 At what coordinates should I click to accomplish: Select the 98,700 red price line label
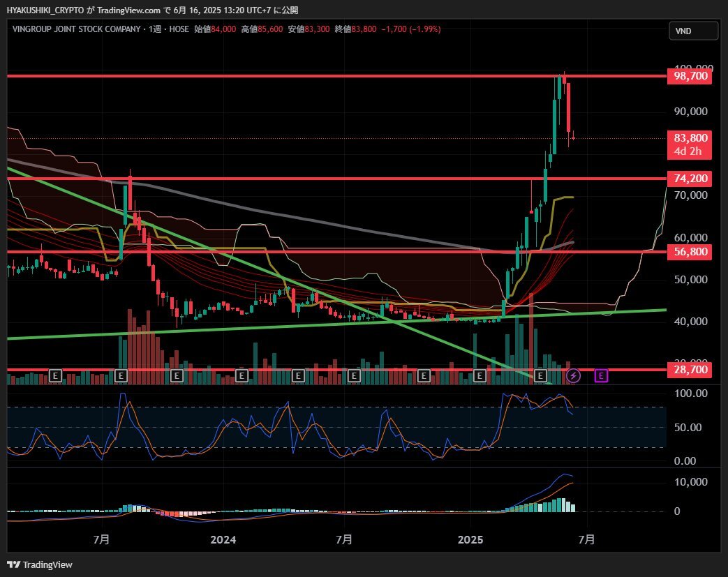(x=690, y=76)
